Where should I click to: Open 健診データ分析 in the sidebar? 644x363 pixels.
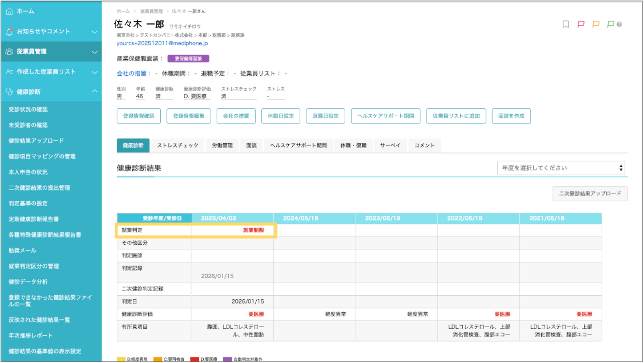[x=28, y=282]
